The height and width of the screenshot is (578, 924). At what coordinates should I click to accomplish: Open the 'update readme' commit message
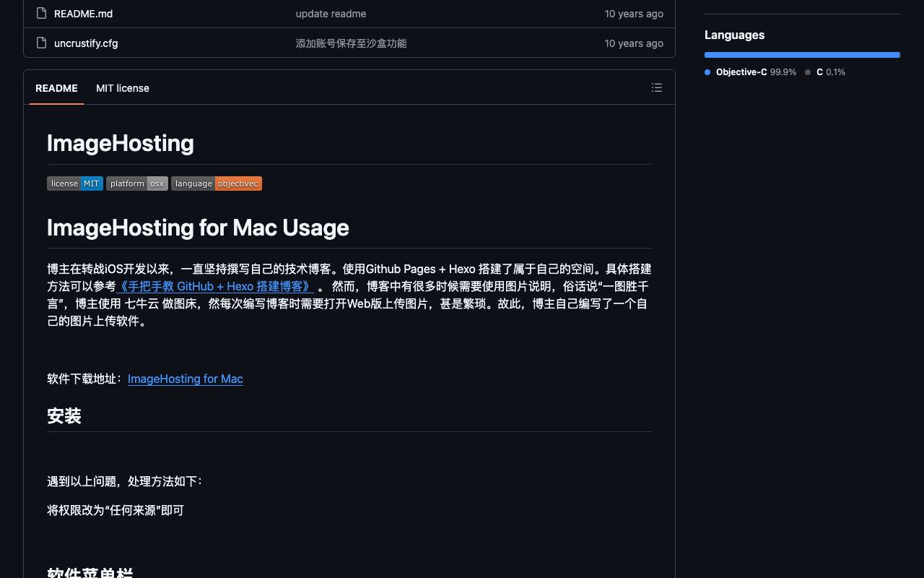tap(331, 14)
